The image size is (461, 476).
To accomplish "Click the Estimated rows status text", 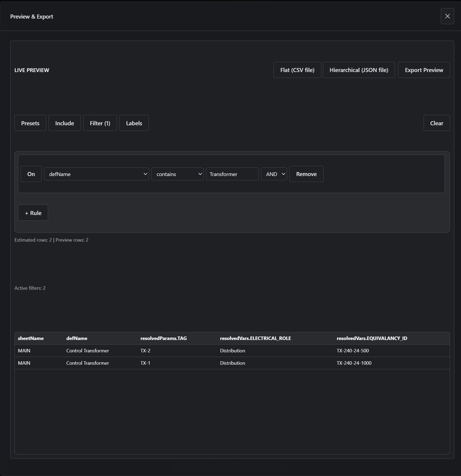I will (51, 240).
